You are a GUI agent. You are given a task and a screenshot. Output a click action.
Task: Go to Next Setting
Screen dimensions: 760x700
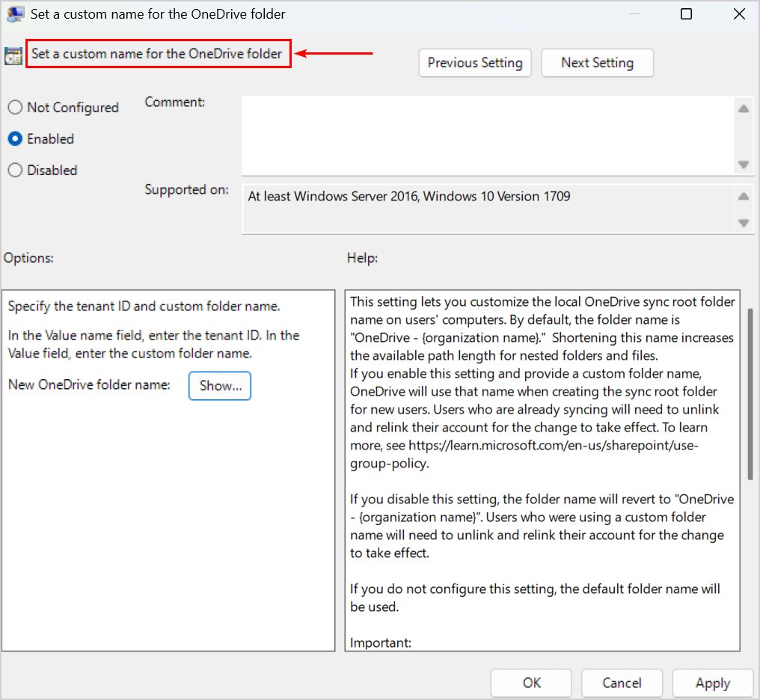click(597, 63)
